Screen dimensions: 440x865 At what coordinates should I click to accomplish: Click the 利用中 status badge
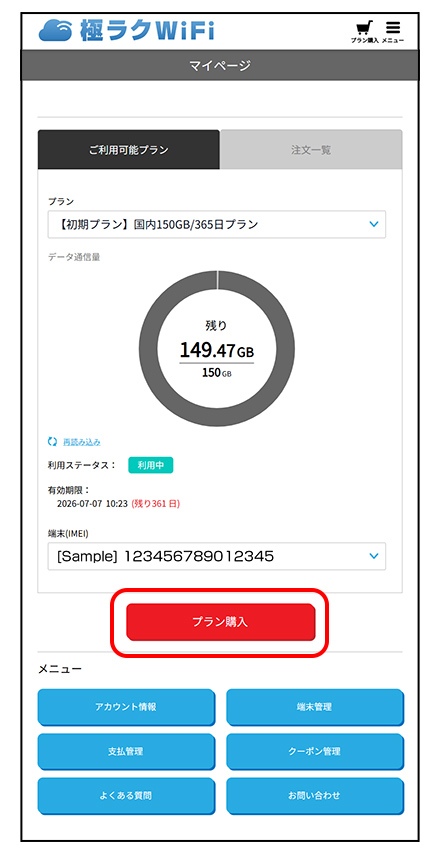coord(151,465)
